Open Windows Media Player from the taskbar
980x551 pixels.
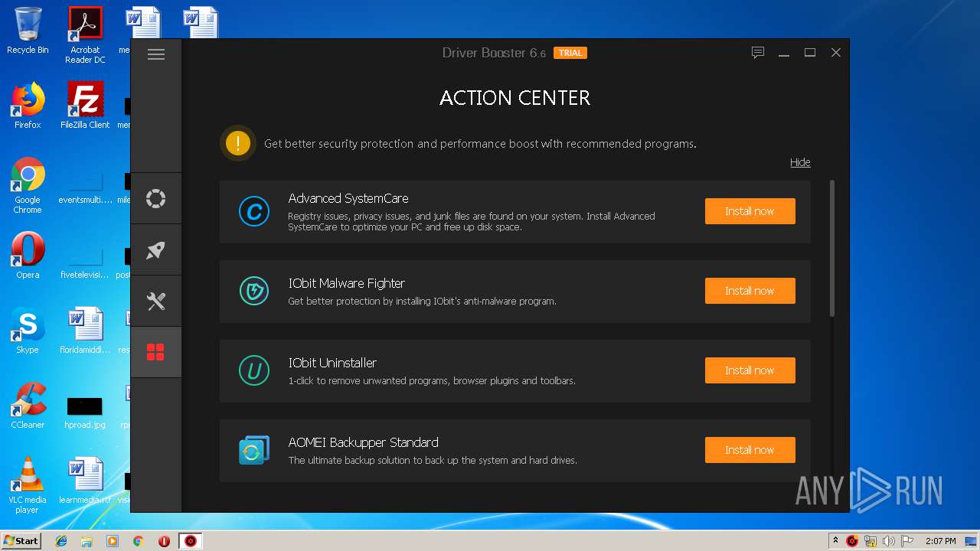coord(113,541)
